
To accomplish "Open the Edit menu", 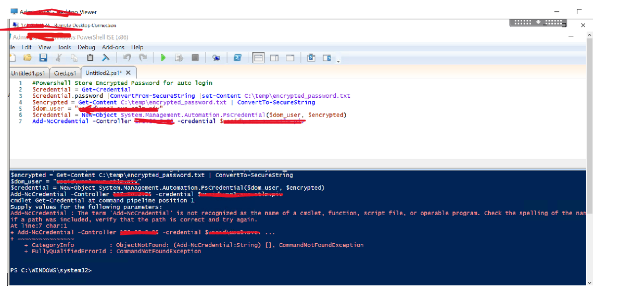I will point(26,47).
